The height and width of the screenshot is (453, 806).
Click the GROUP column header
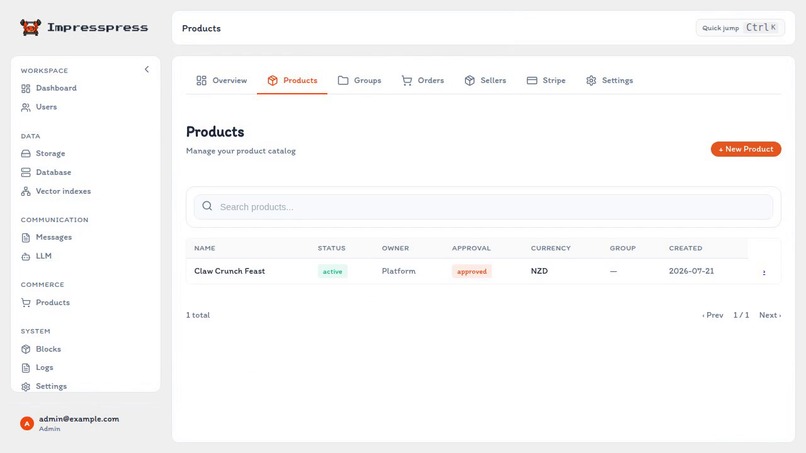pos(622,248)
